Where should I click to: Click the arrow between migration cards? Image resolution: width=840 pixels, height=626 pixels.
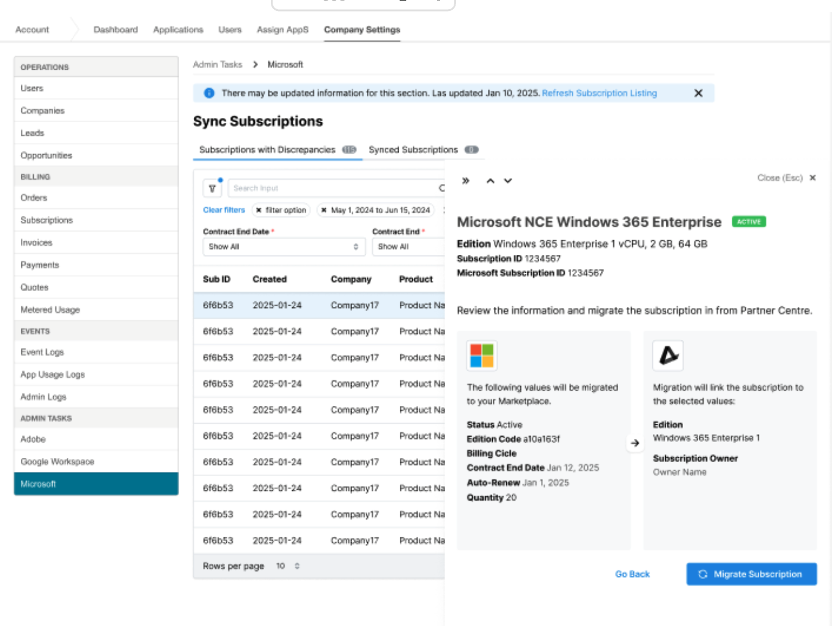point(635,443)
